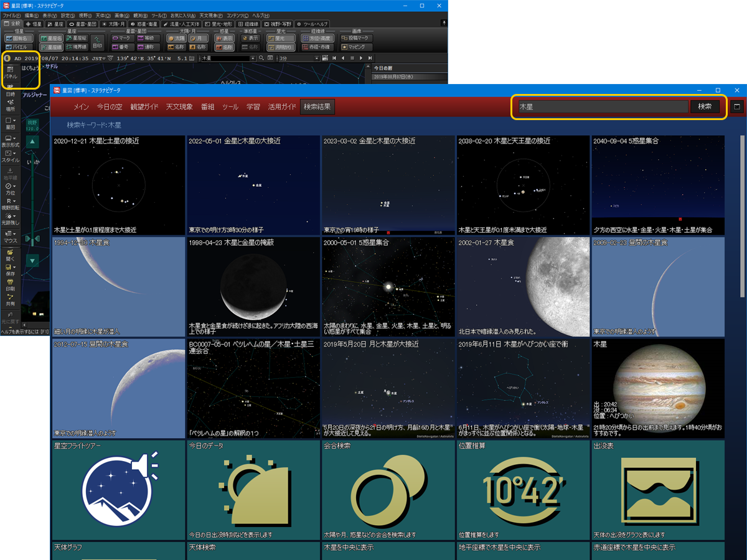Toggle 星座線 constellation lines display
Viewport: 747px width, 560px height.
coord(52,47)
